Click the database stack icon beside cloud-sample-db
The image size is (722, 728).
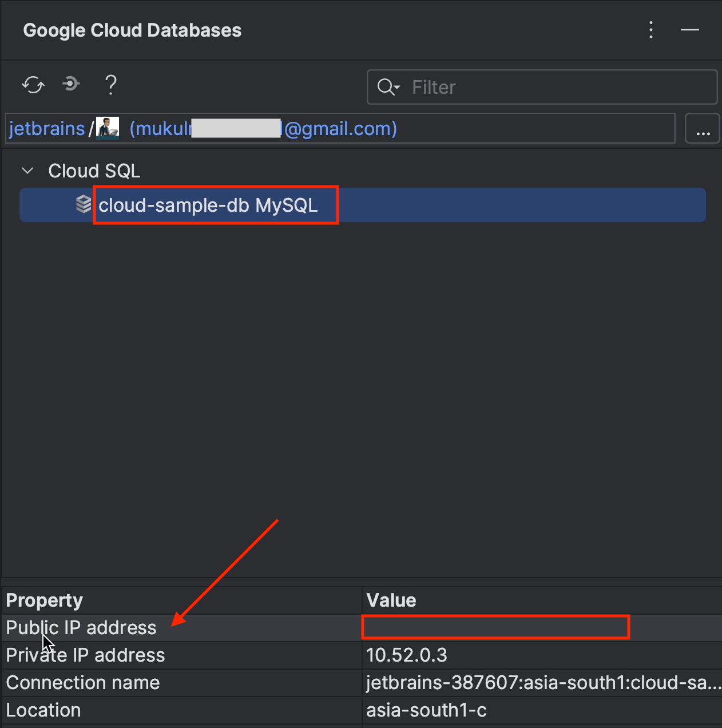click(84, 204)
